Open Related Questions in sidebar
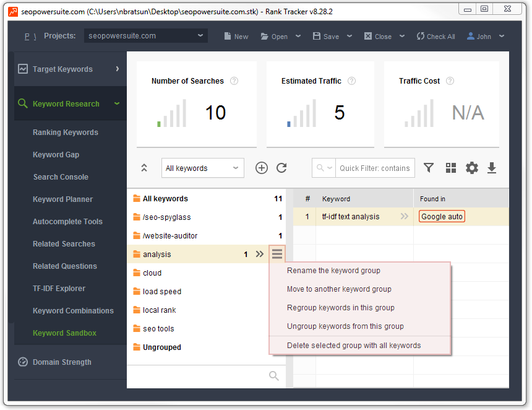 pyautogui.click(x=65, y=266)
